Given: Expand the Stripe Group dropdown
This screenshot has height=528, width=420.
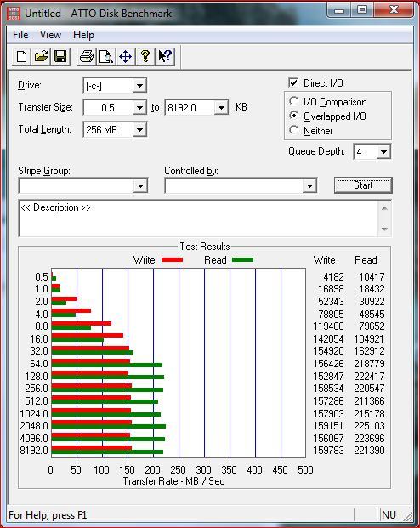Looking at the screenshot, I should point(140,186).
